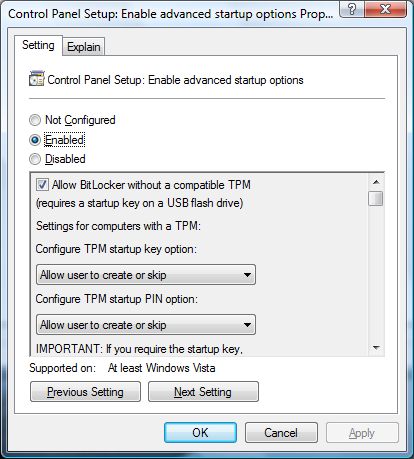Click the scrollbar track below the thumb
414x459 pixels.
click(376, 273)
